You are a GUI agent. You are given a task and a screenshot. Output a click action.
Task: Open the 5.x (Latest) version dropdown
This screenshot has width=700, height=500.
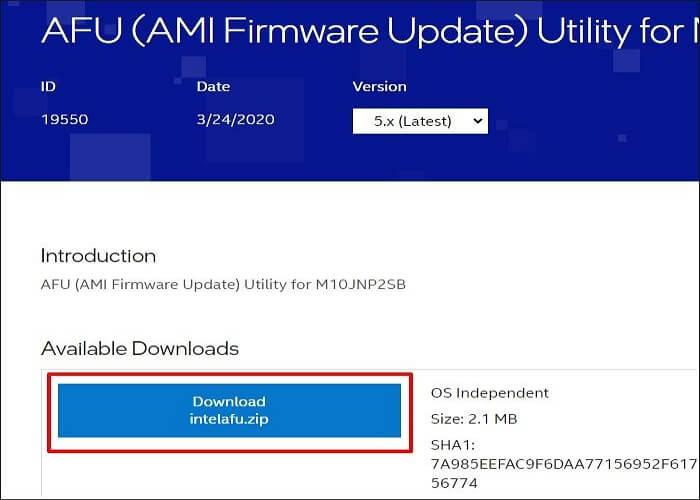419,121
